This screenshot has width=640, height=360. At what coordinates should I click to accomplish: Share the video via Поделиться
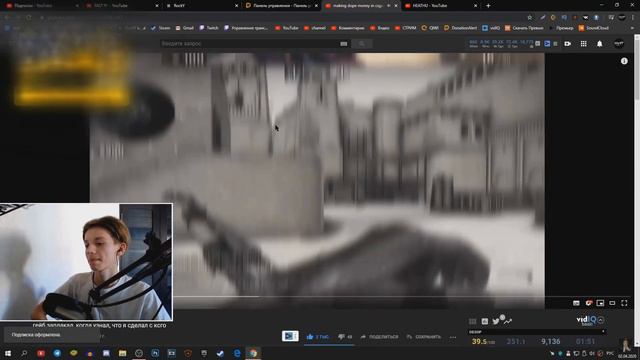click(x=379, y=337)
